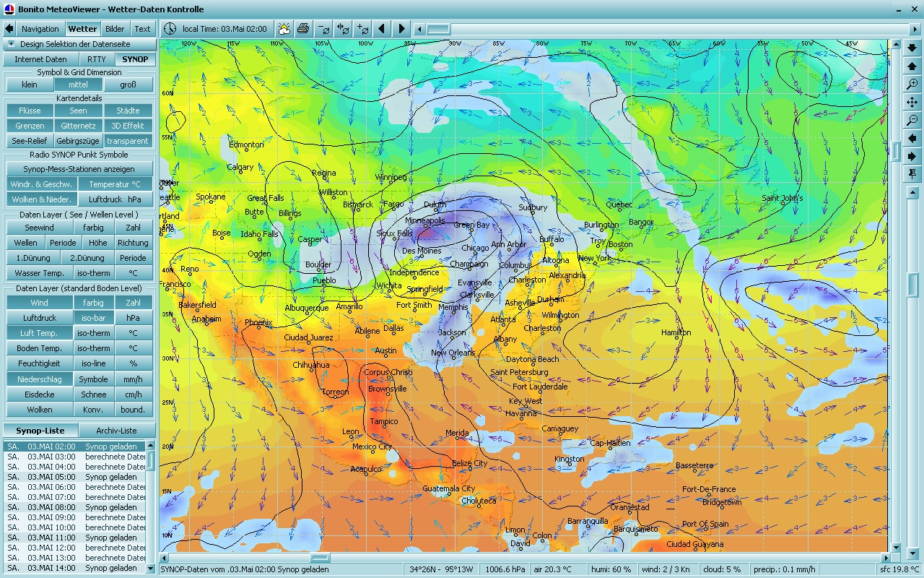Click the zoom out magnifier icon
This screenshot has height=578, width=924.
tap(912, 120)
